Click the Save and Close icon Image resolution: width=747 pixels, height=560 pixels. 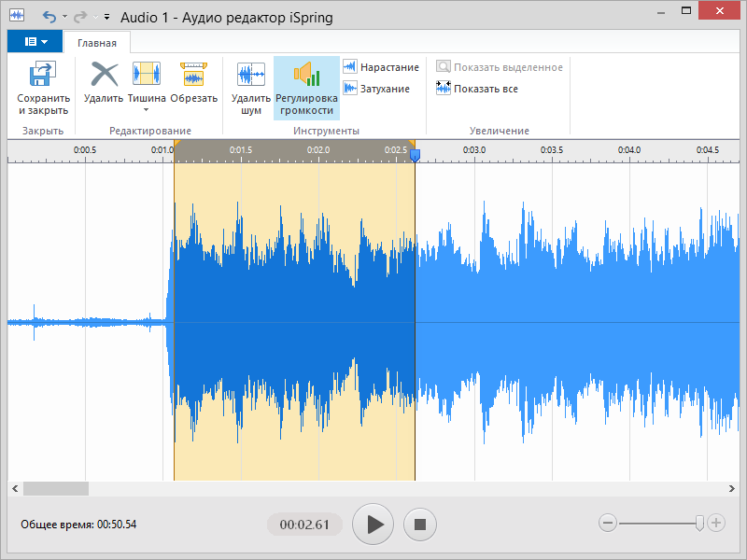[43, 74]
